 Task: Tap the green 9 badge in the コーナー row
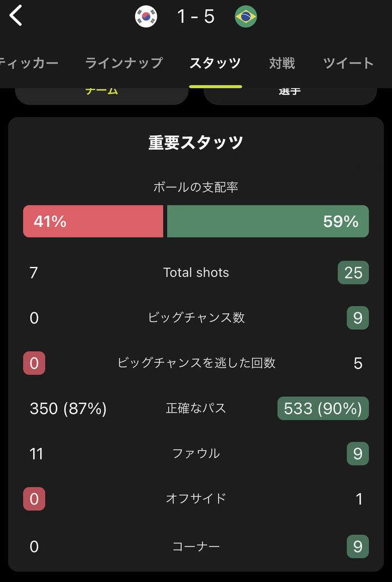click(x=358, y=547)
